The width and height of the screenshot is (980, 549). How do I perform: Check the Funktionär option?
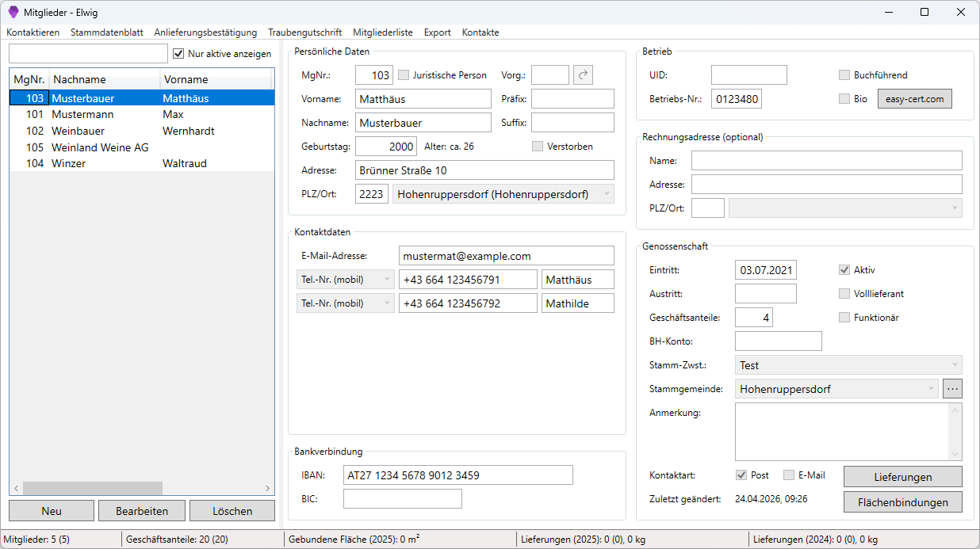844,318
